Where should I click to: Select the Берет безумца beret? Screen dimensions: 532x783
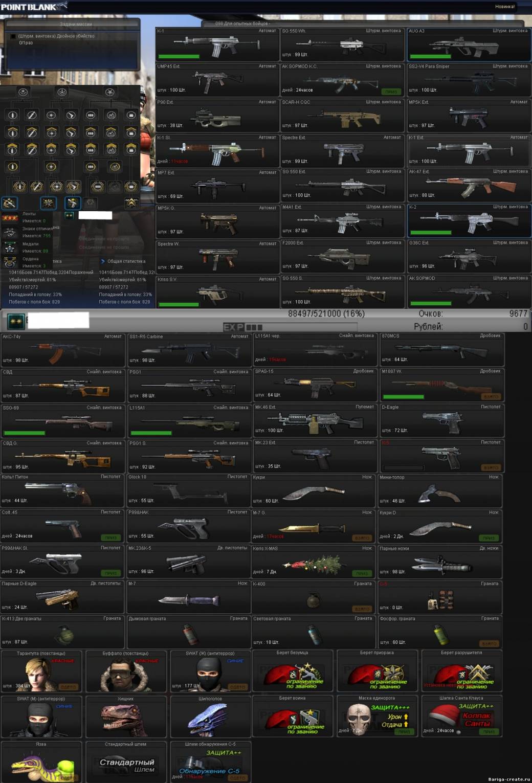(293, 670)
